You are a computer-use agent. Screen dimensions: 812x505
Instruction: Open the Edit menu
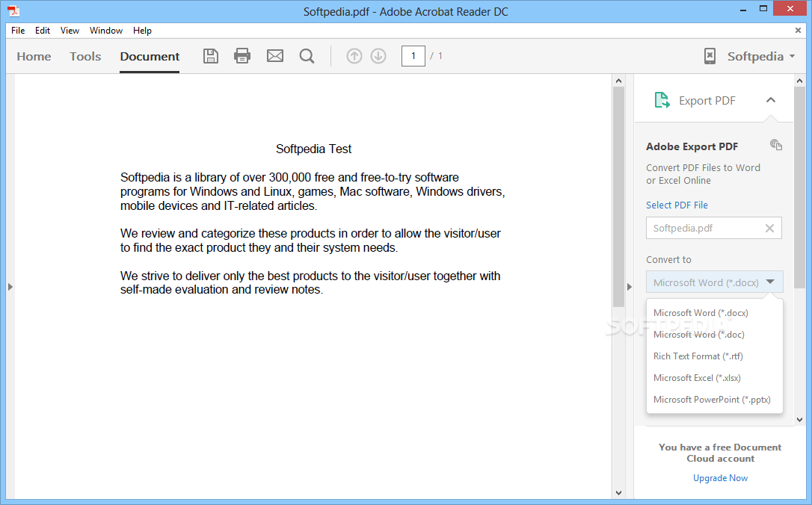pos(43,31)
